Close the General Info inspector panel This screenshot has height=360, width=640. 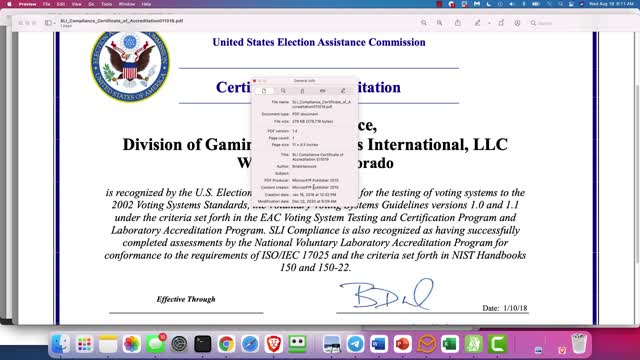point(255,81)
